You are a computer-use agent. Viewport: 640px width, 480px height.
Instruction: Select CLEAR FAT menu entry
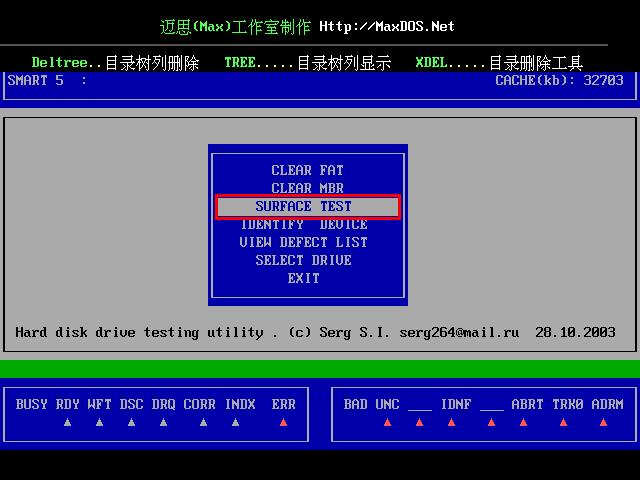coord(307,170)
